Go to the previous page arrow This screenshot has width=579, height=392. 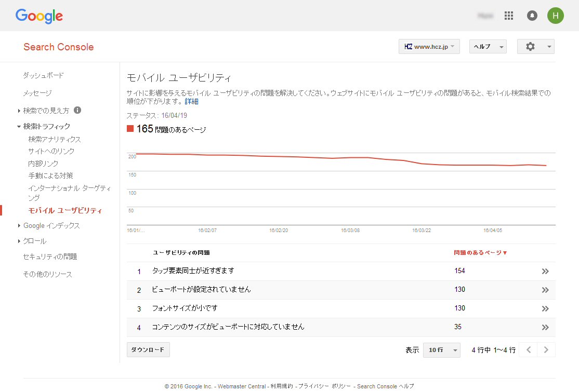point(529,349)
